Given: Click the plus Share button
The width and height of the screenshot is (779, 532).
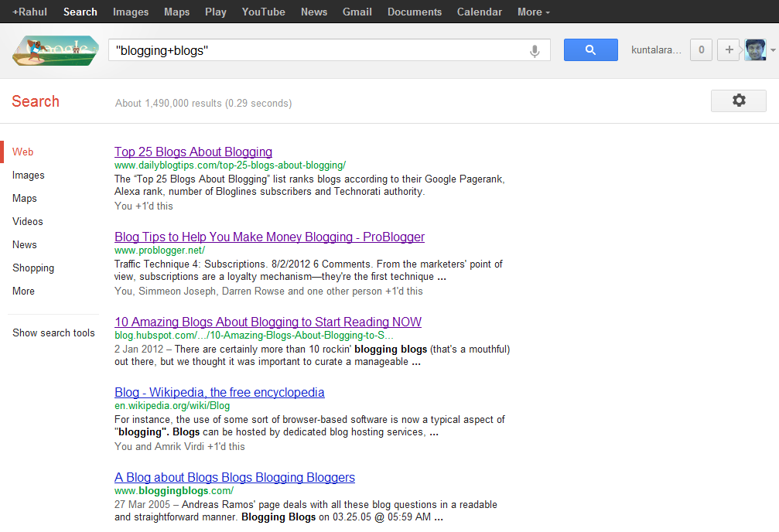Looking at the screenshot, I should (x=729, y=49).
